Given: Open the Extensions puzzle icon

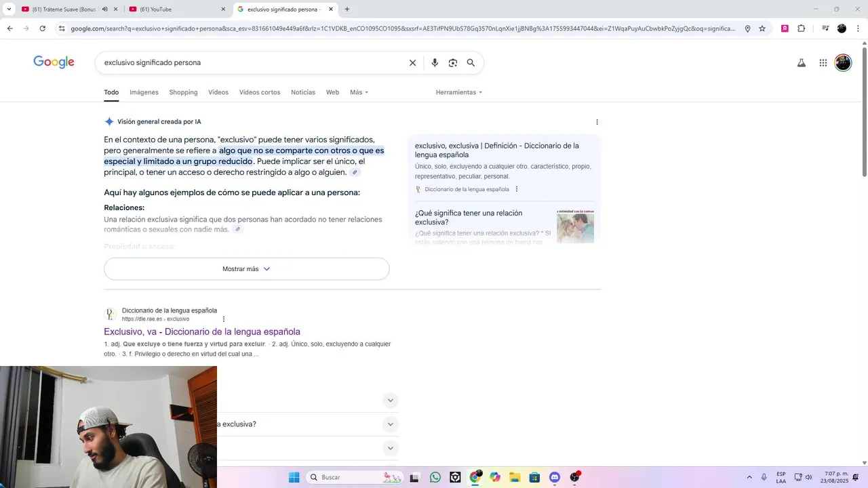Looking at the screenshot, I should [x=801, y=28].
